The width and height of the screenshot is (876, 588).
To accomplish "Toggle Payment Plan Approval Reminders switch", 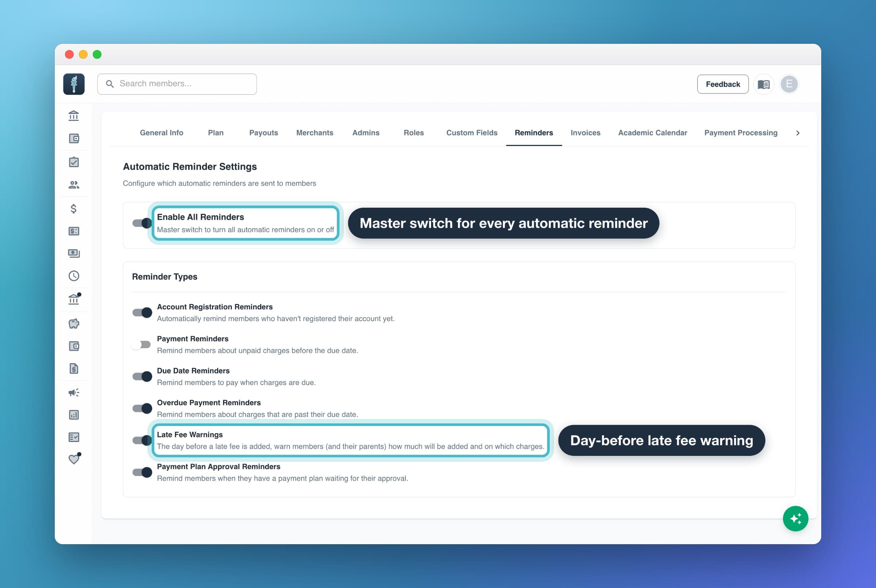I will (142, 472).
